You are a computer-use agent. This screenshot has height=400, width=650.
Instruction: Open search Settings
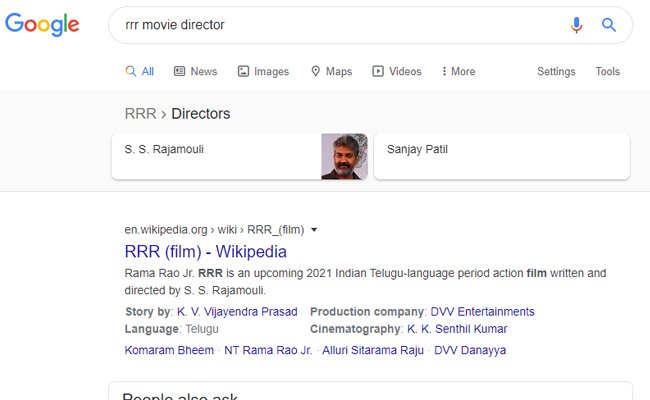coord(556,71)
